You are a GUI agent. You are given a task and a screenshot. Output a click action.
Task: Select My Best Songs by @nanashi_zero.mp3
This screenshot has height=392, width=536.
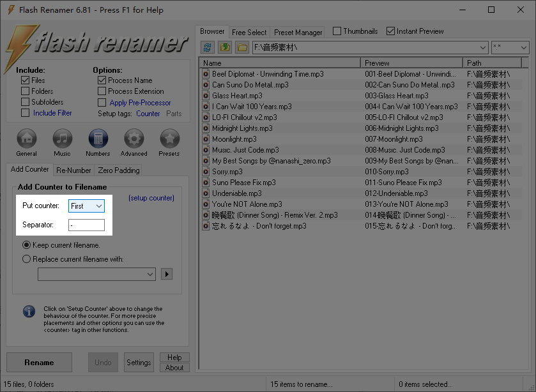coord(272,161)
